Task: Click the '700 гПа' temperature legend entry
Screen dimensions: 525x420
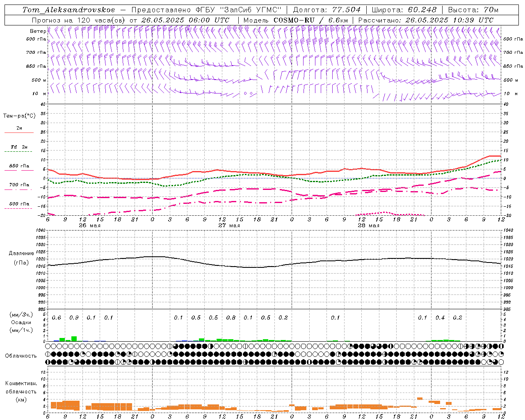Action: click(x=19, y=185)
